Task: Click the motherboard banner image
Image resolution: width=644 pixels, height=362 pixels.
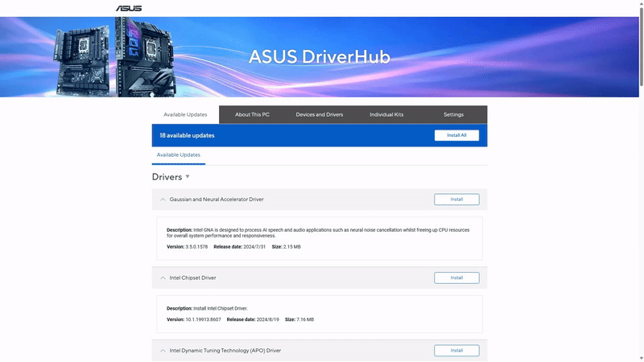Action: click(x=115, y=57)
